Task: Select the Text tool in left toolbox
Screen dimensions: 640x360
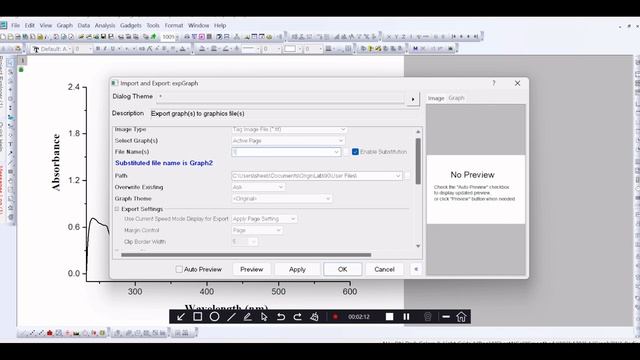Action: pos(11,144)
